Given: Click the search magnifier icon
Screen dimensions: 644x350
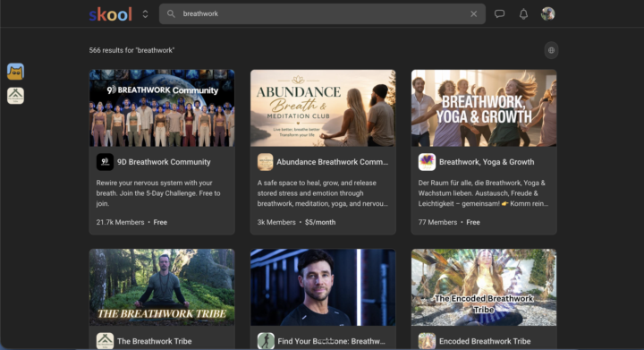Looking at the screenshot, I should pyautogui.click(x=171, y=14).
